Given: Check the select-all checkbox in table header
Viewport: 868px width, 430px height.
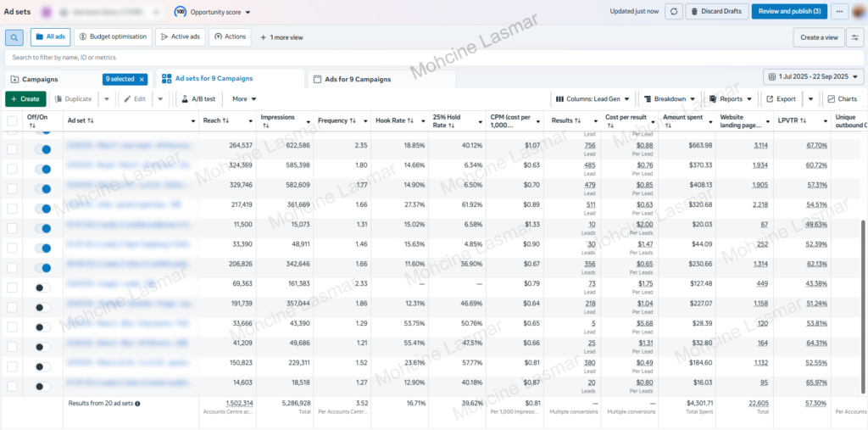Looking at the screenshot, I should tap(12, 121).
